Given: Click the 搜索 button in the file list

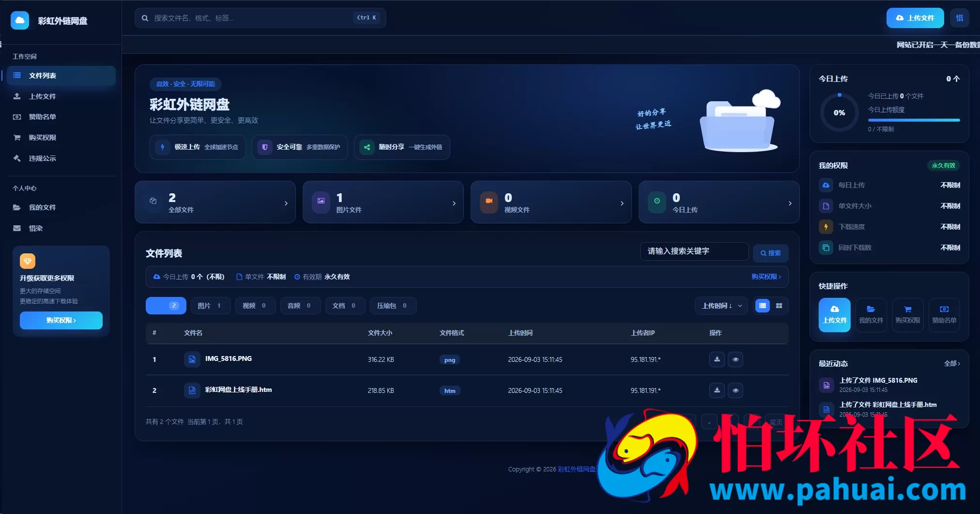Looking at the screenshot, I should point(771,253).
